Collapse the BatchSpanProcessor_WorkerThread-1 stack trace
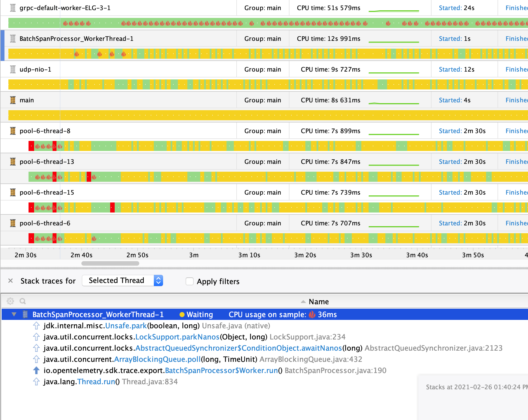The width and height of the screenshot is (528, 420). point(14,314)
